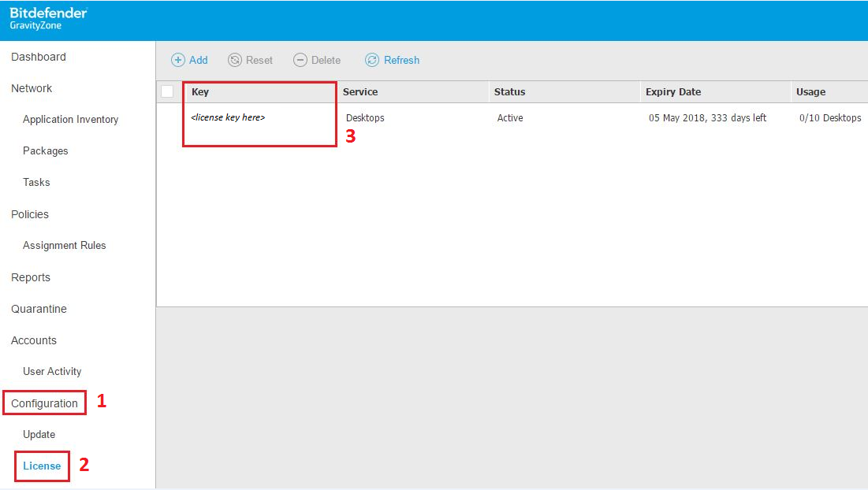Open the Network section

(x=32, y=88)
